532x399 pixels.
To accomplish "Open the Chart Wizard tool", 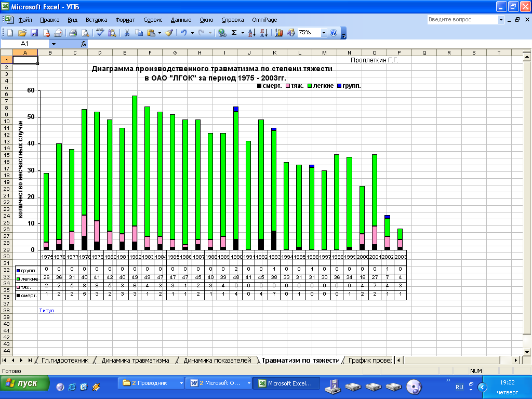I will pyautogui.click(x=279, y=33).
